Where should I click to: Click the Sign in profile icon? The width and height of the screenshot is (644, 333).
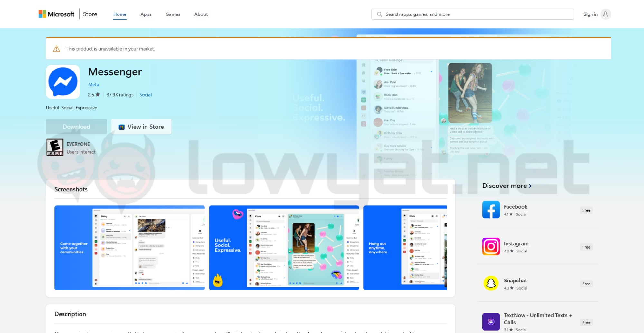pyautogui.click(x=606, y=14)
